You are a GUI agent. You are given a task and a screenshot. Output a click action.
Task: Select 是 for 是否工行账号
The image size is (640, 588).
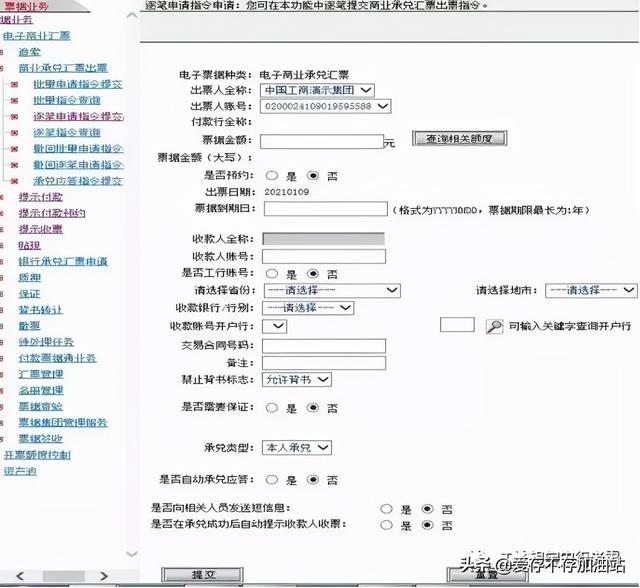(271, 273)
